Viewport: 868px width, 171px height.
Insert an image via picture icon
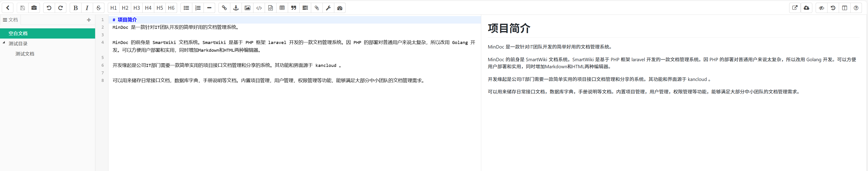tap(247, 8)
